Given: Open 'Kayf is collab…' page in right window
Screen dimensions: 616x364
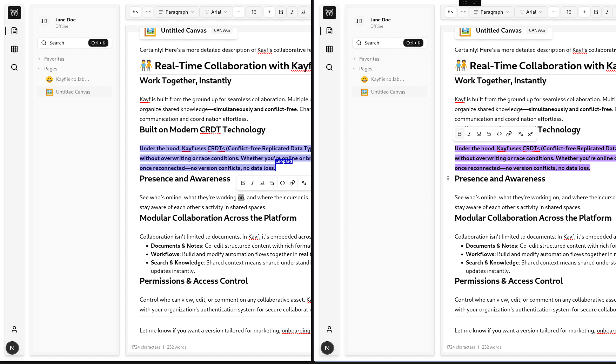Looking at the screenshot, I should click(390, 80).
